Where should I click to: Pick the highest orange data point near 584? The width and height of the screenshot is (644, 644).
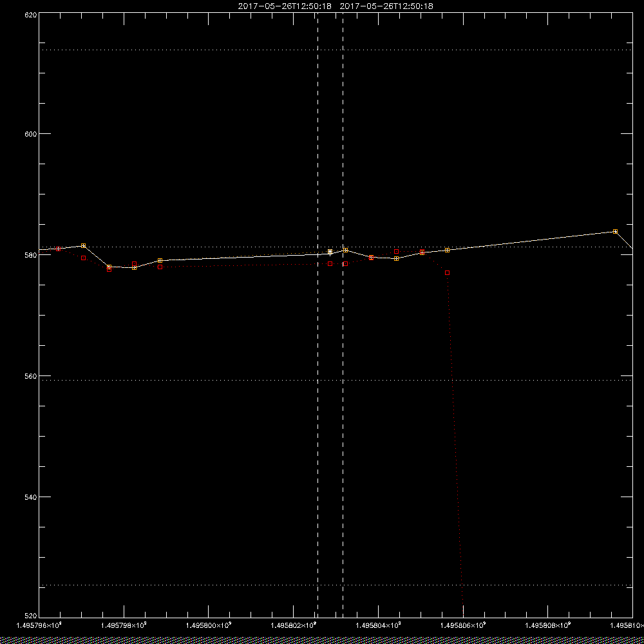pyautogui.click(x=615, y=232)
